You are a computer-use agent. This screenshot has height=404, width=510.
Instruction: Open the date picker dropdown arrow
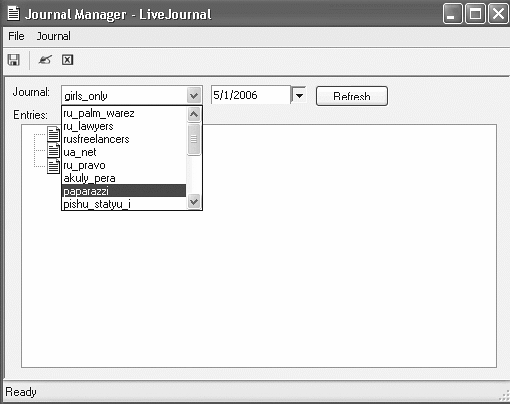click(299, 96)
